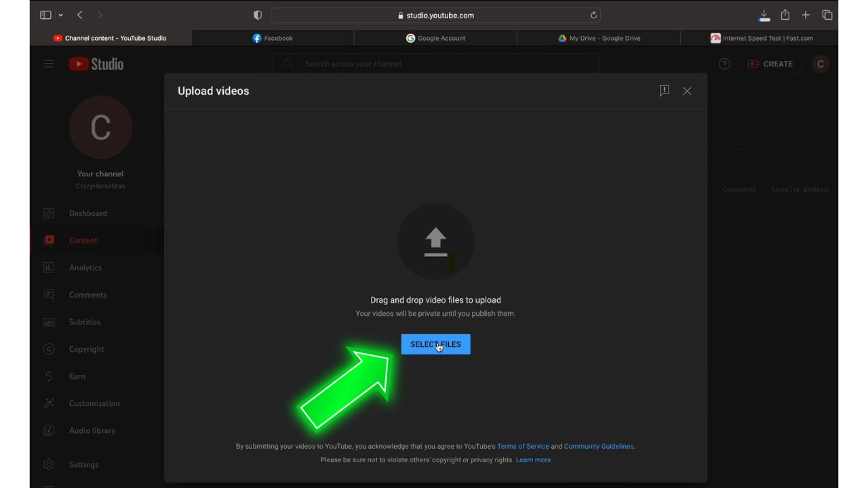The height and width of the screenshot is (488, 868).
Task: Open Safari downloads icon
Action: [764, 15]
